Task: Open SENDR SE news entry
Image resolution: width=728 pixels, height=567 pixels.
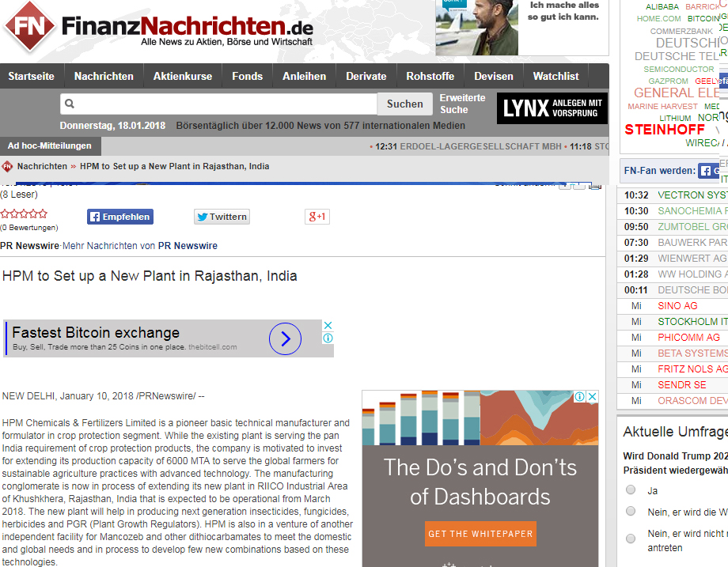Action: 681,384
